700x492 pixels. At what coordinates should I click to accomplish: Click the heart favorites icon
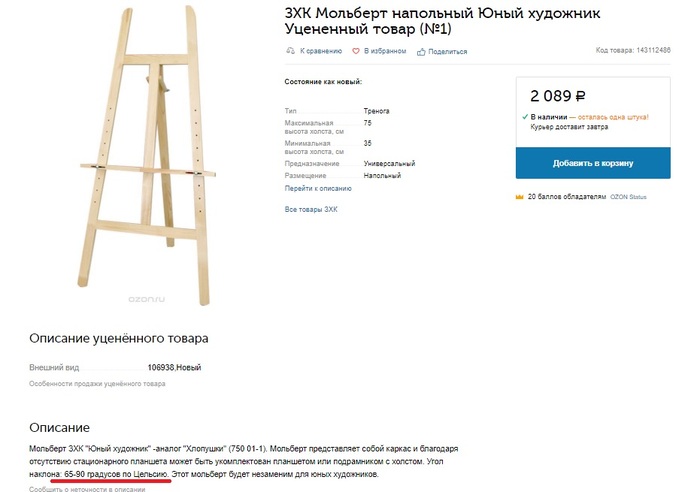[356, 51]
